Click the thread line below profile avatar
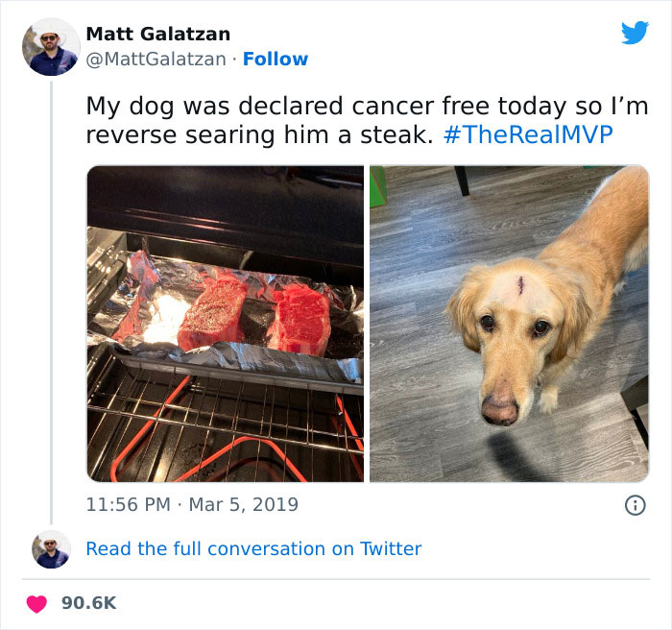Screen dimensions: 672x630 52,303
